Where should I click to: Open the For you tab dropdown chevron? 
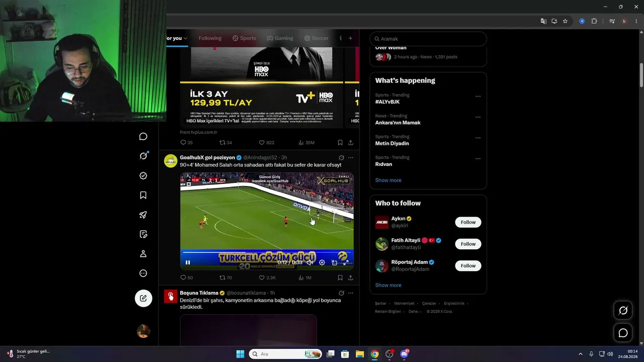[186, 38]
